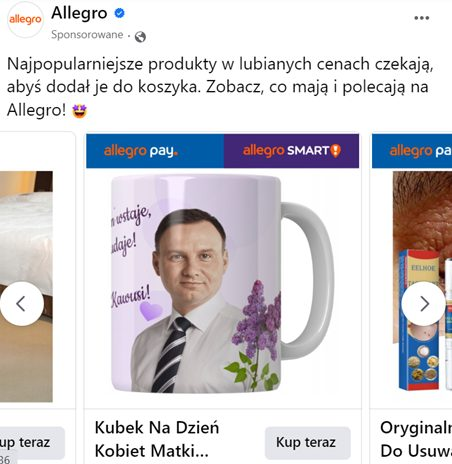Click the partially visible left Kup teraz button
The image size is (452, 464).
(32, 442)
